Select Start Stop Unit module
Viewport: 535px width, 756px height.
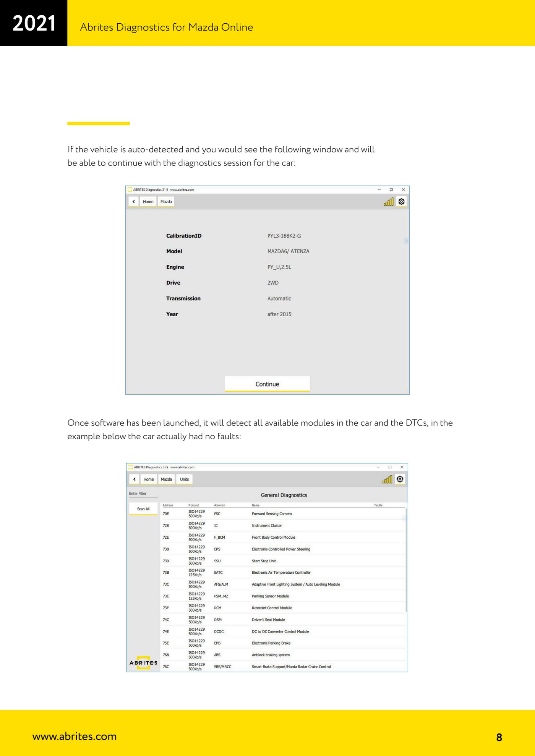coord(283,561)
